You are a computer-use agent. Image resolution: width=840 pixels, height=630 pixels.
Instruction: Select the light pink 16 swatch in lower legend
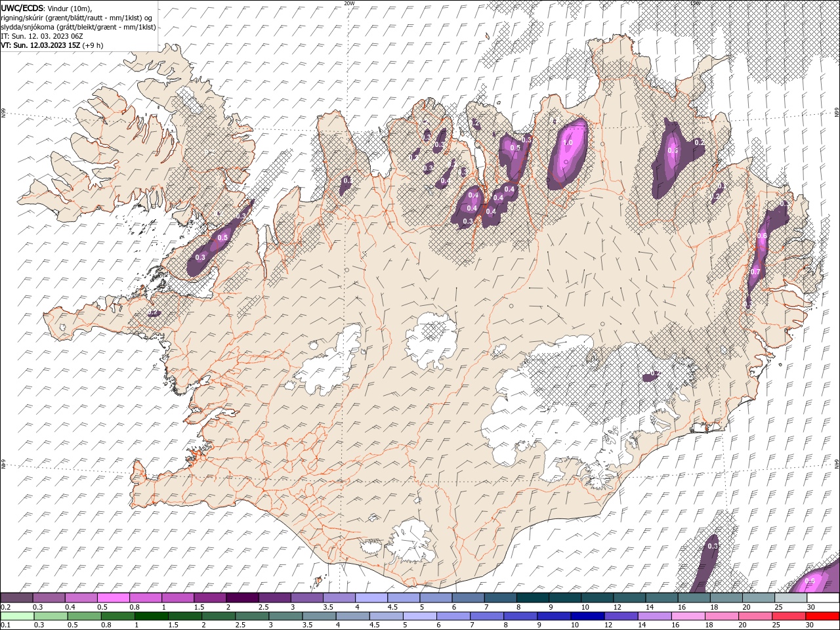click(688, 616)
